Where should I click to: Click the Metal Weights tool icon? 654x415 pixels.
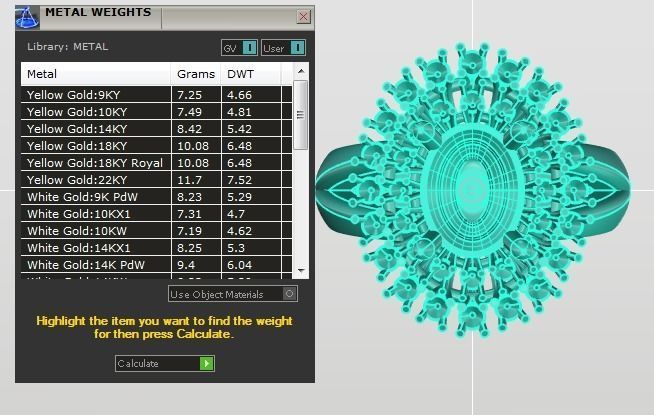pyautogui.click(x=27, y=17)
